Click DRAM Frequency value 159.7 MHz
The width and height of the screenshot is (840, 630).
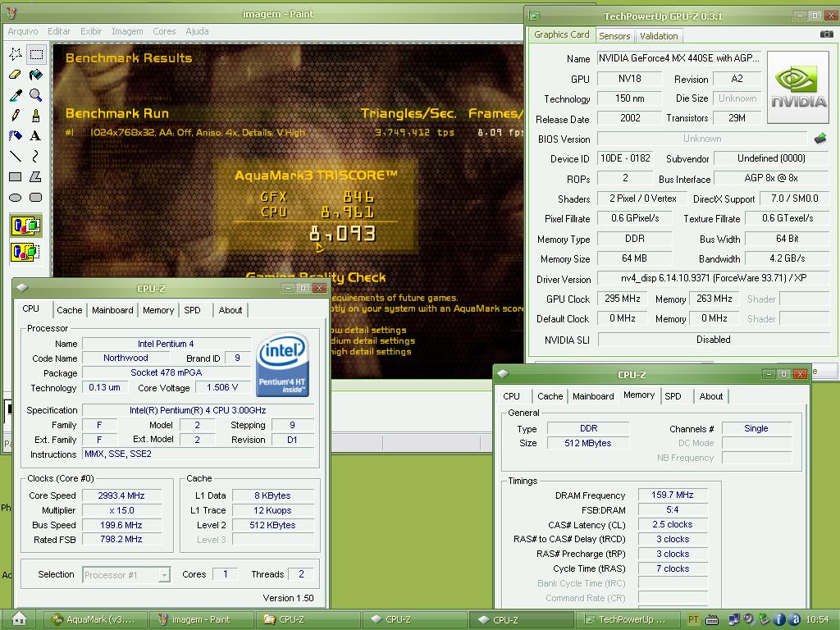(673, 495)
